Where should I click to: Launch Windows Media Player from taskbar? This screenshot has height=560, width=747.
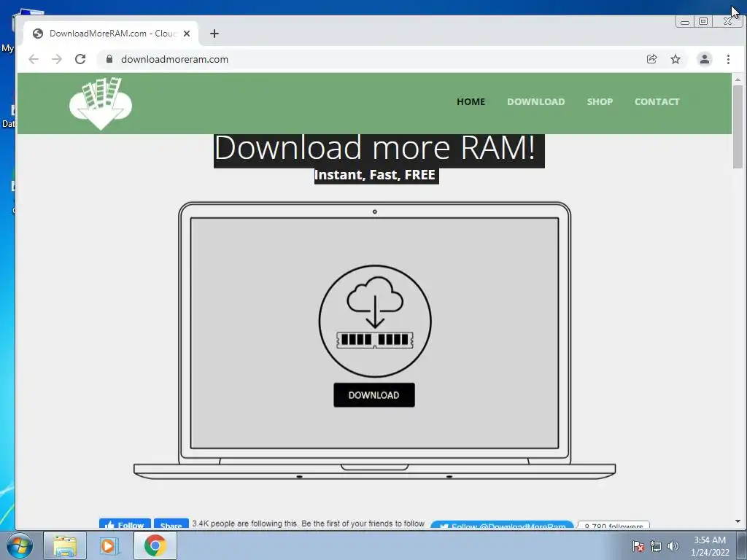point(109,545)
